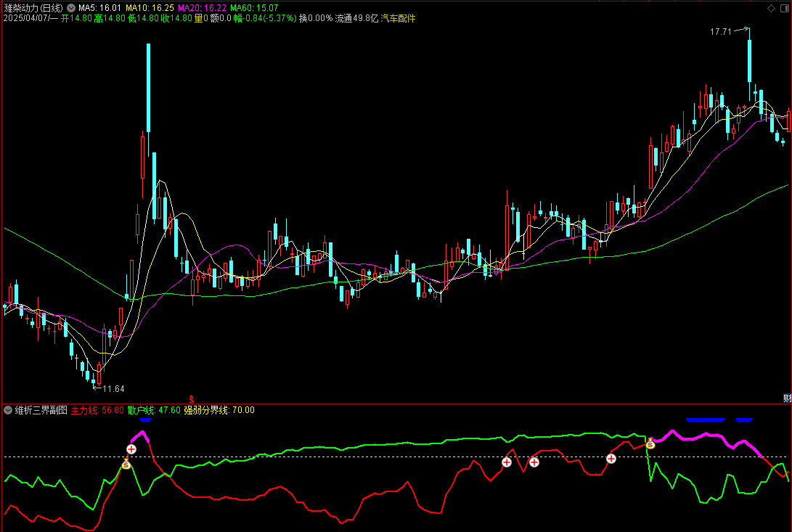Open the 维析三界副图 indicator dropdown

click(x=7, y=410)
